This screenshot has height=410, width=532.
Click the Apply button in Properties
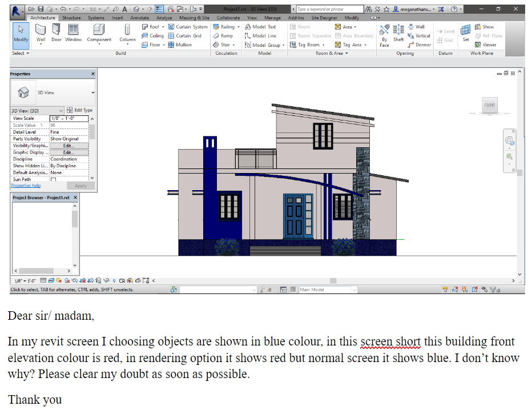[80, 186]
